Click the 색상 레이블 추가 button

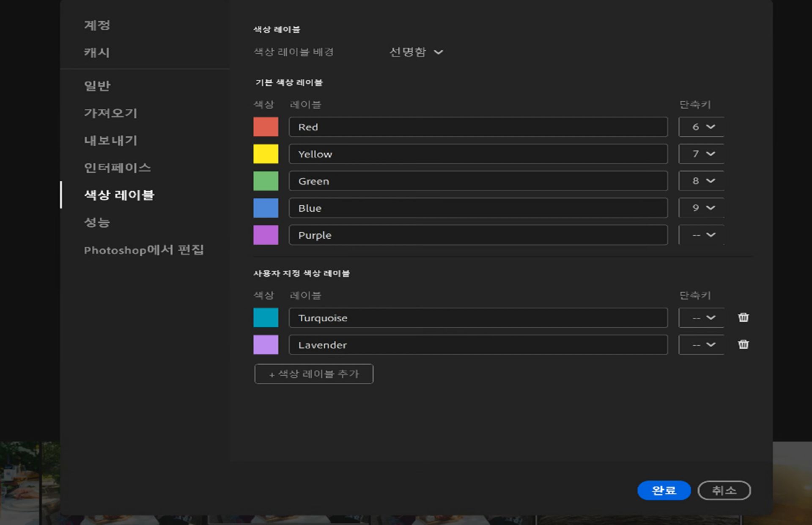click(314, 374)
